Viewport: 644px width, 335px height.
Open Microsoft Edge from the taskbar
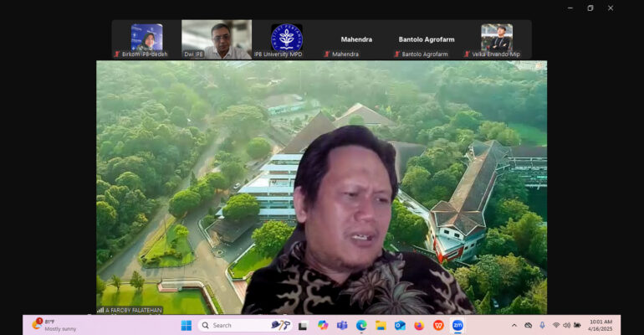[x=361, y=325]
